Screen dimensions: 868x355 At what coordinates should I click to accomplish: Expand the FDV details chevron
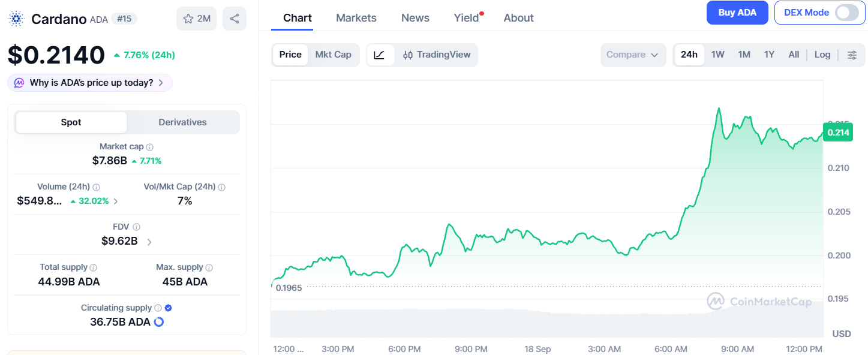click(x=149, y=242)
